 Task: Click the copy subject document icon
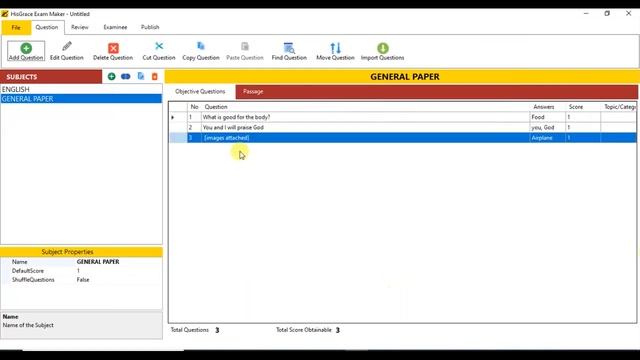point(141,76)
